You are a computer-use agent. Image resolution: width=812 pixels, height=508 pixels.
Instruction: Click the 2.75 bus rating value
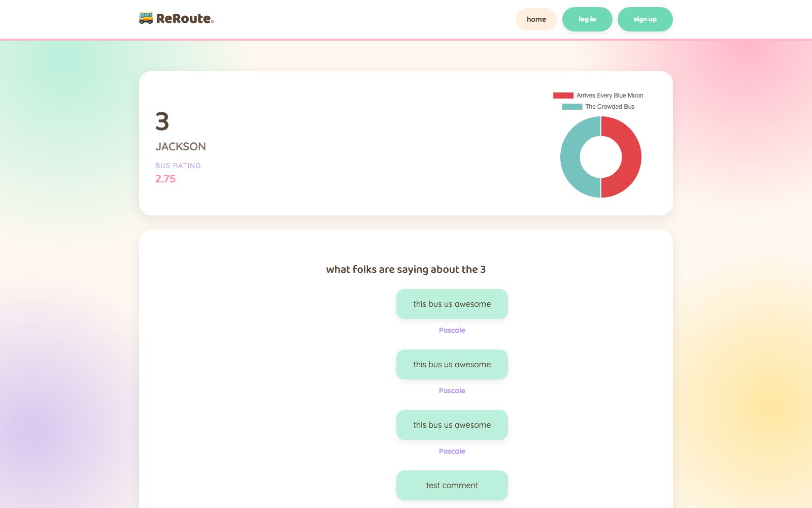coord(165,179)
